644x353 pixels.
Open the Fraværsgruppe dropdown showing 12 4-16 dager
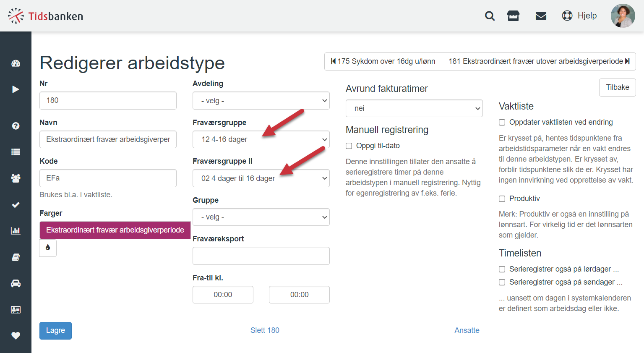[261, 139]
